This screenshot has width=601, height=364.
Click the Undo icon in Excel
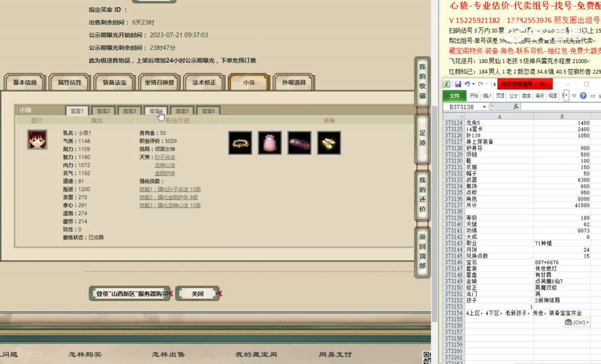467,84
